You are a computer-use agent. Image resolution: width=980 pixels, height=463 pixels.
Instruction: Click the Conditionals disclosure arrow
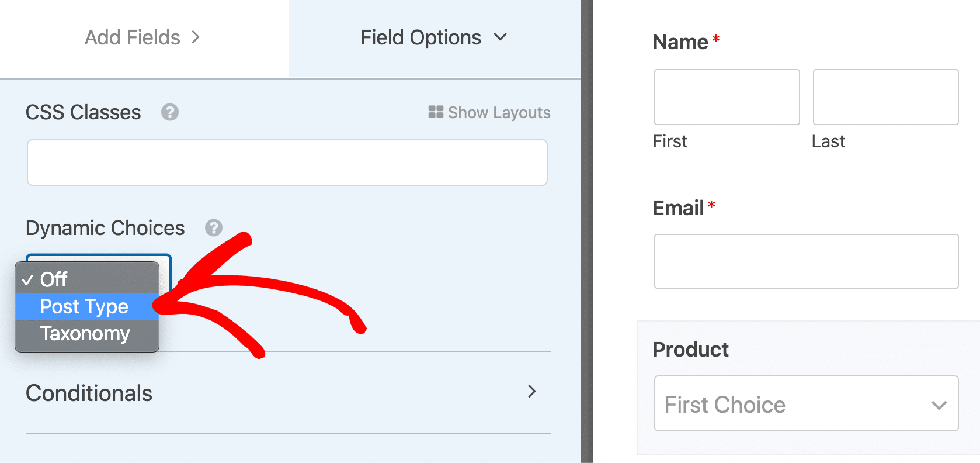(531, 392)
